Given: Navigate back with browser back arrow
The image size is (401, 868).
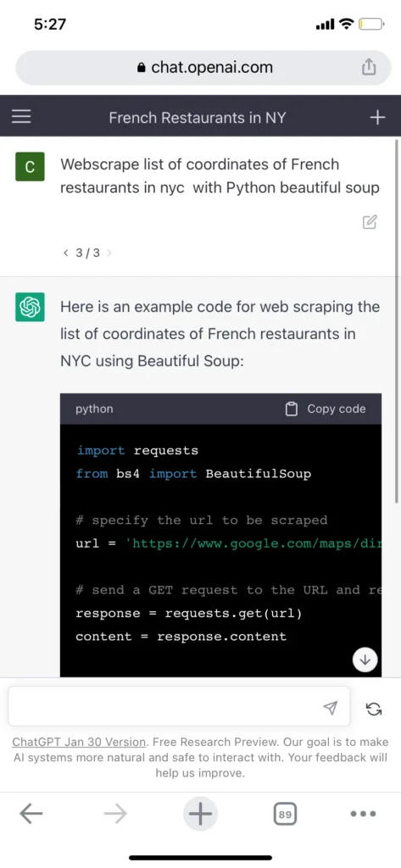Looking at the screenshot, I should [31, 814].
